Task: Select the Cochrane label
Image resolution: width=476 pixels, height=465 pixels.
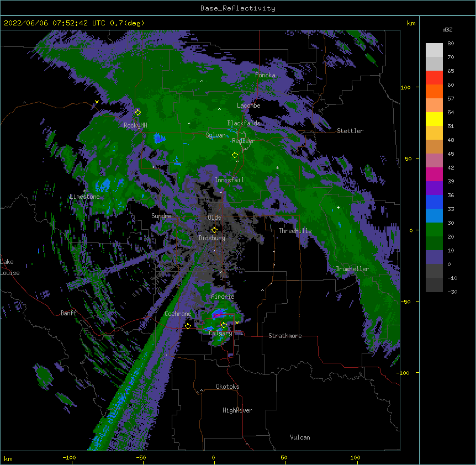Action: [178, 314]
